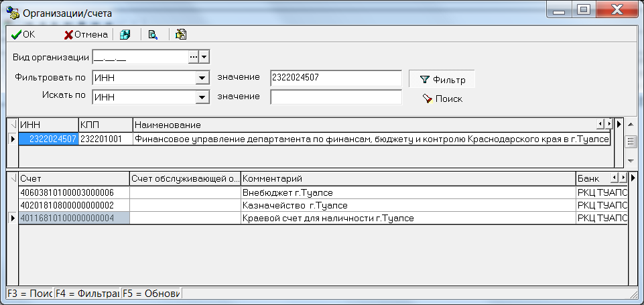Expand the Фильтровать по dropdown
The width and height of the screenshot is (644, 305).
coord(200,78)
